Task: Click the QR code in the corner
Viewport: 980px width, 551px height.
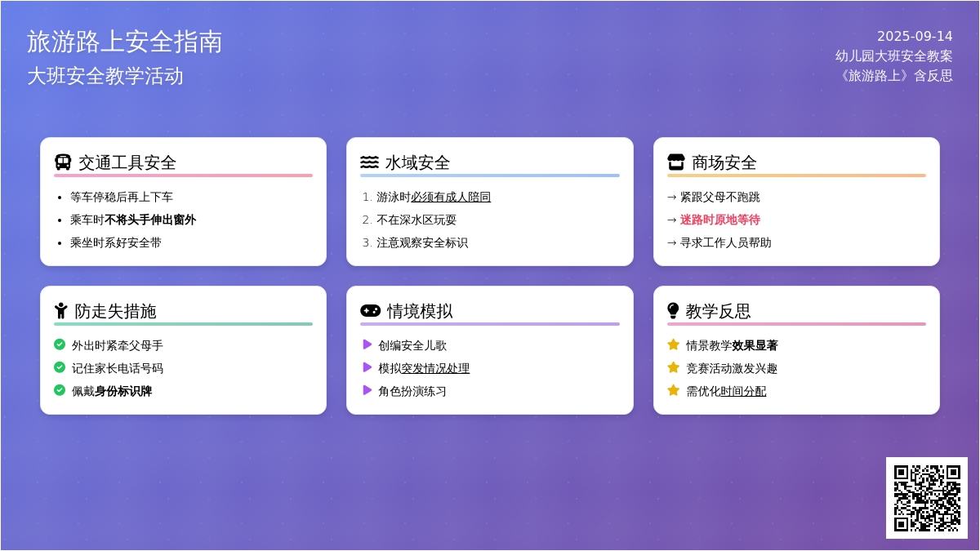Action: [x=926, y=497]
